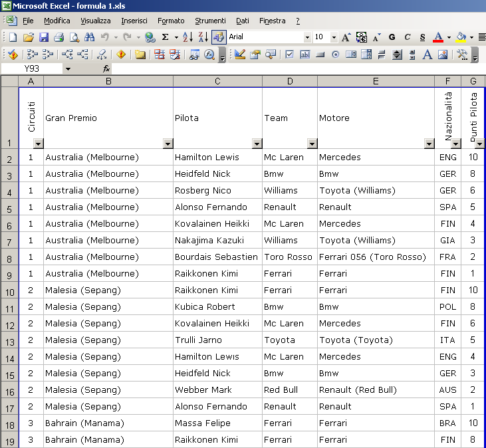Select the Image control icon
This screenshot has width=486, height=448.
click(x=443, y=55)
